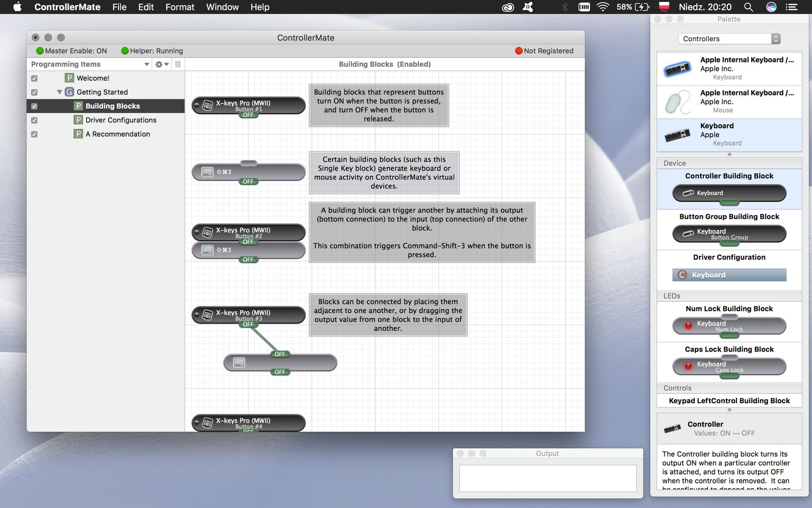Open the Edit menu

(x=146, y=7)
